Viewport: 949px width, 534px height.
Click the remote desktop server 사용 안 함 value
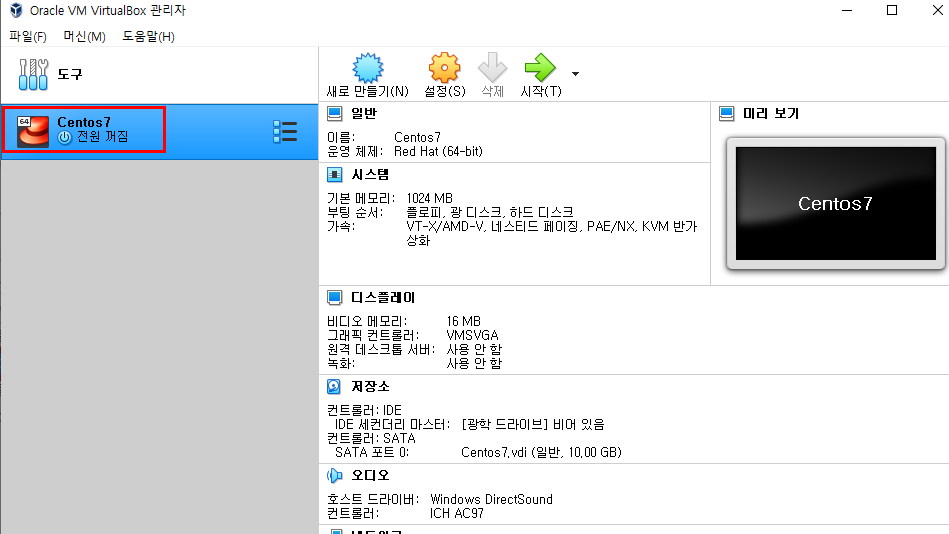[474, 349]
